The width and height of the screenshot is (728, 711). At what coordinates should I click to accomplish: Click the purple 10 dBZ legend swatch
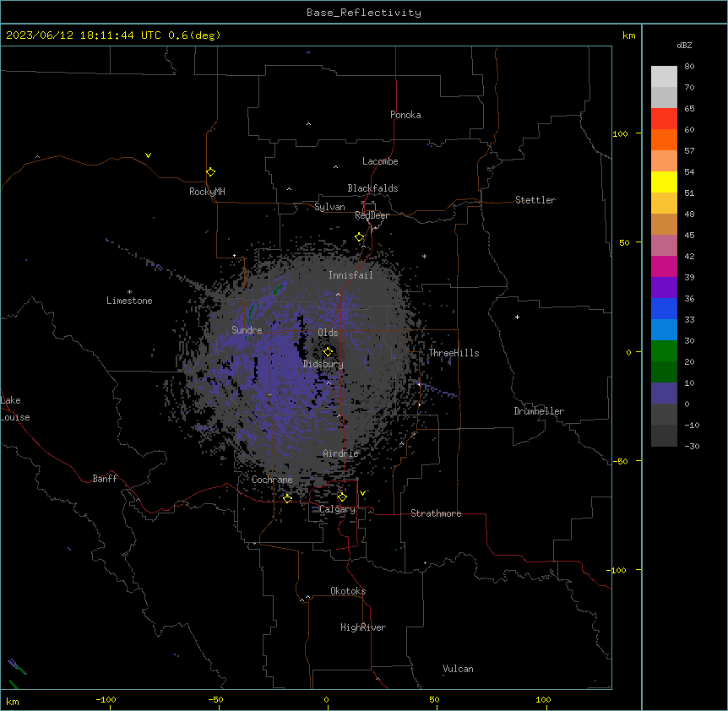pos(664,393)
